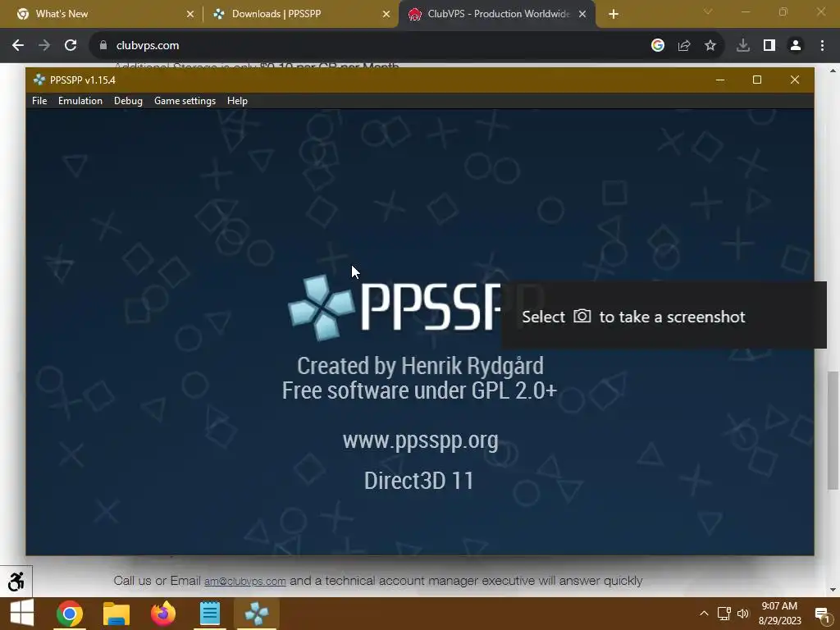Open the Emulation menu

pos(80,101)
